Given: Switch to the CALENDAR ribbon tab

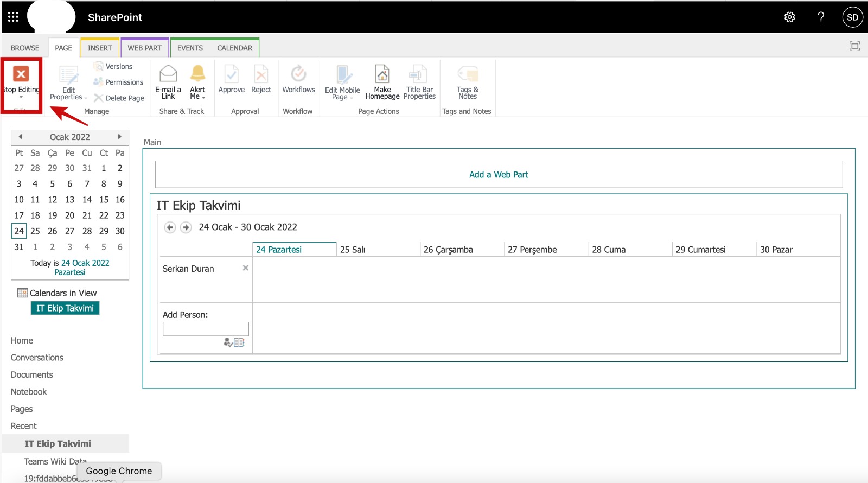Looking at the screenshot, I should [234, 48].
